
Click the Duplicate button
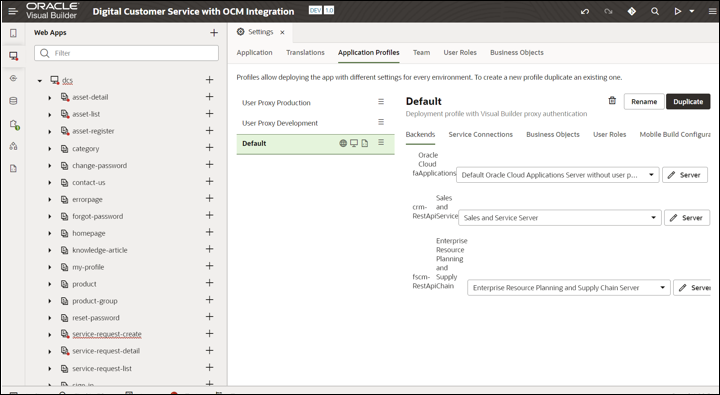pyautogui.click(x=688, y=102)
